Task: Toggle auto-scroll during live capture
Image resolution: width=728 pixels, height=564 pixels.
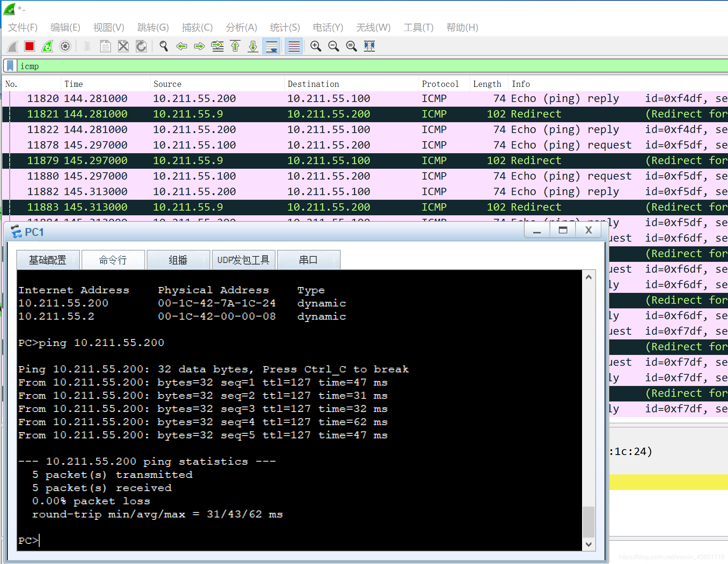Action: (x=271, y=47)
